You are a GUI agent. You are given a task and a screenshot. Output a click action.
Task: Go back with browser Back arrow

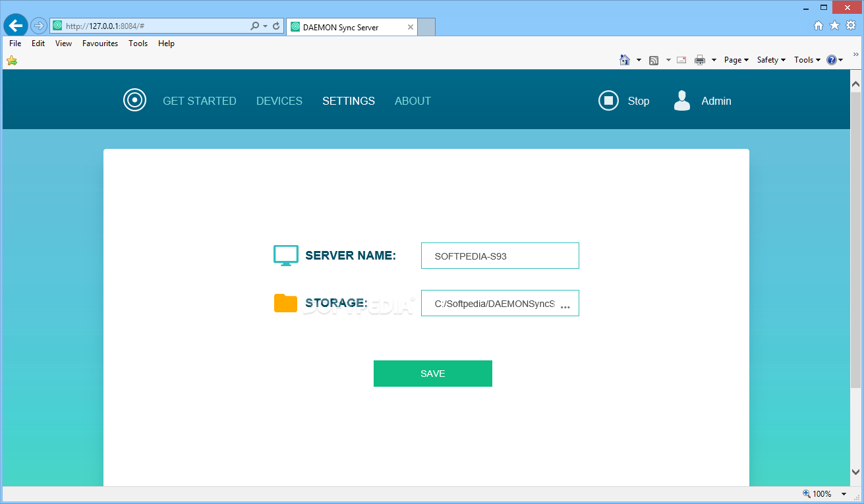coord(16,26)
